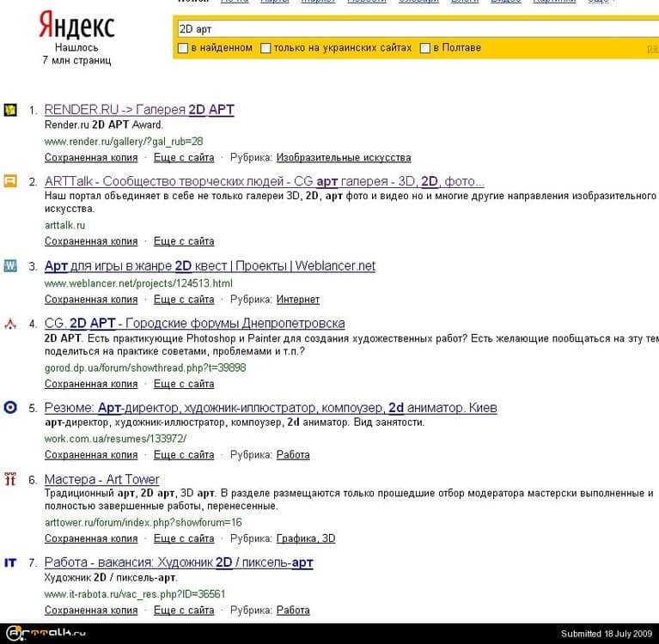Image resolution: width=659 pixels, height=644 pixels.
Task: Click the search field containing "2D арт"
Action: [412, 28]
